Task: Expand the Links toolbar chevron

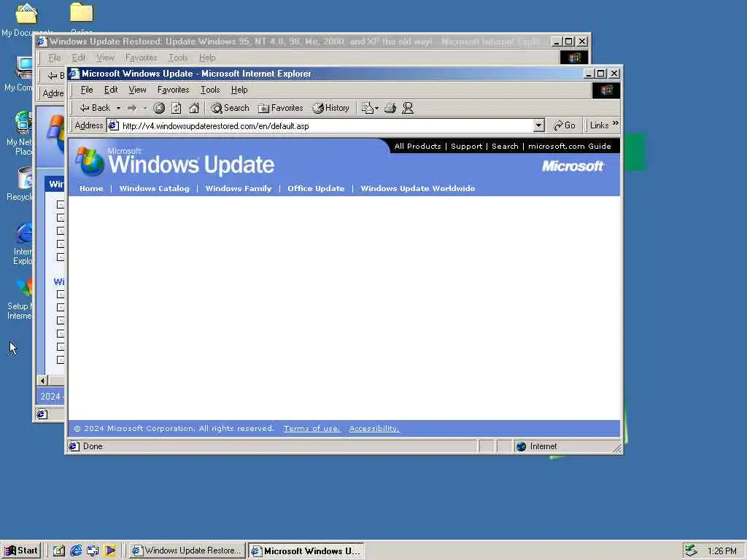Action: [616, 124]
